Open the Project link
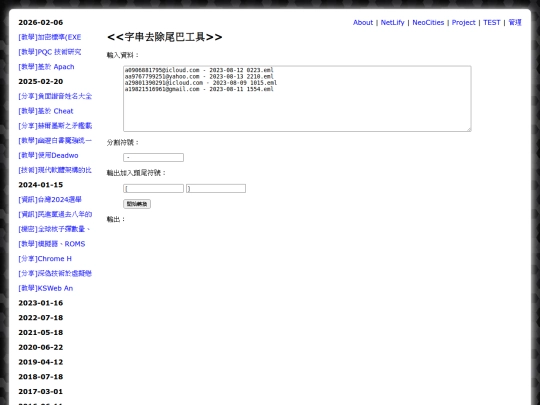 [464, 22]
